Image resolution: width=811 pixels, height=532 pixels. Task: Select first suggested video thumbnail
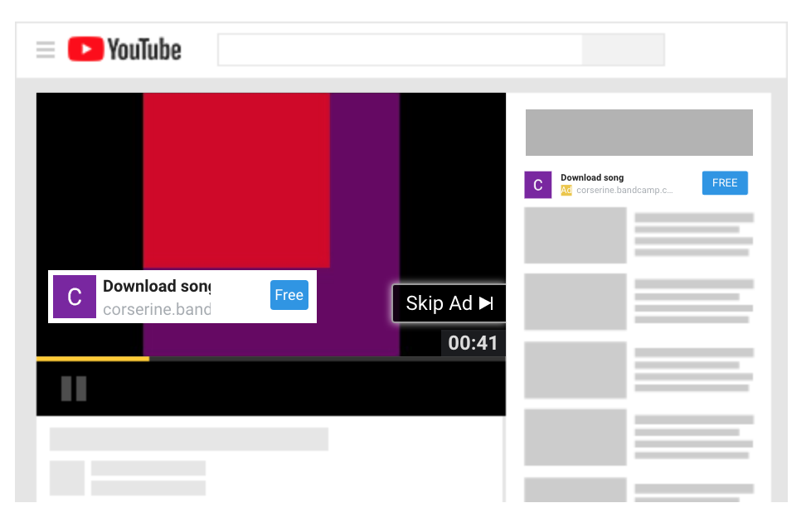pyautogui.click(x=575, y=235)
